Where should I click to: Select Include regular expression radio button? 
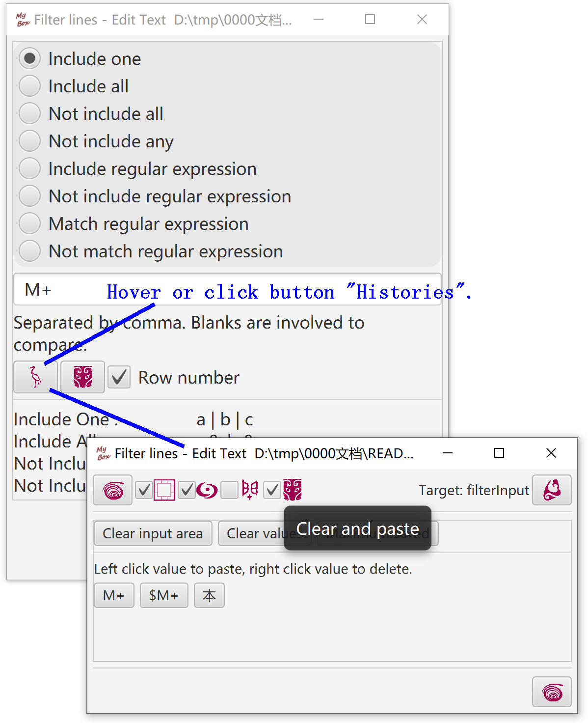click(30, 169)
